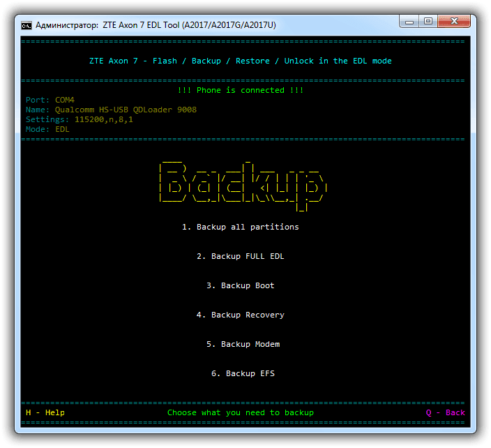Minimize the EDL Tool window
Screen dimensions: 491x448
click(409, 22)
